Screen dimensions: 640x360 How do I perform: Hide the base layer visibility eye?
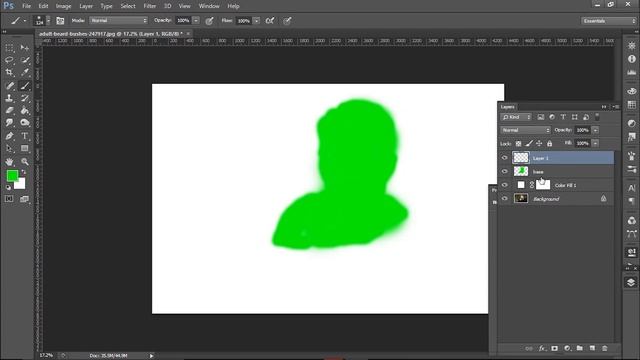click(x=504, y=171)
